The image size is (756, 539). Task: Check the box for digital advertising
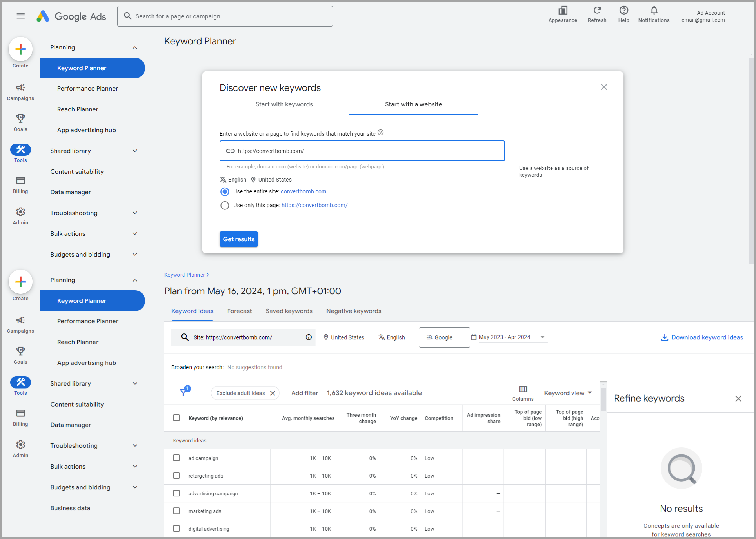(x=176, y=528)
